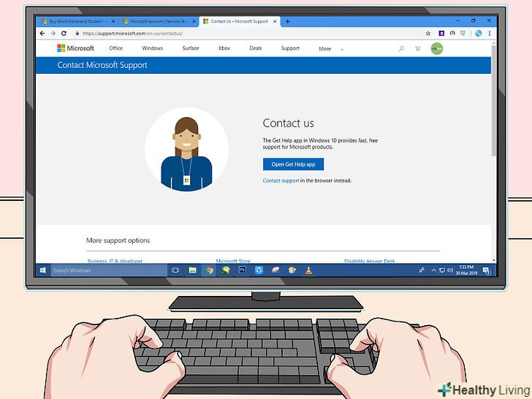The image size is (532, 399).
Task: Follow the Contact support link
Action: click(281, 180)
